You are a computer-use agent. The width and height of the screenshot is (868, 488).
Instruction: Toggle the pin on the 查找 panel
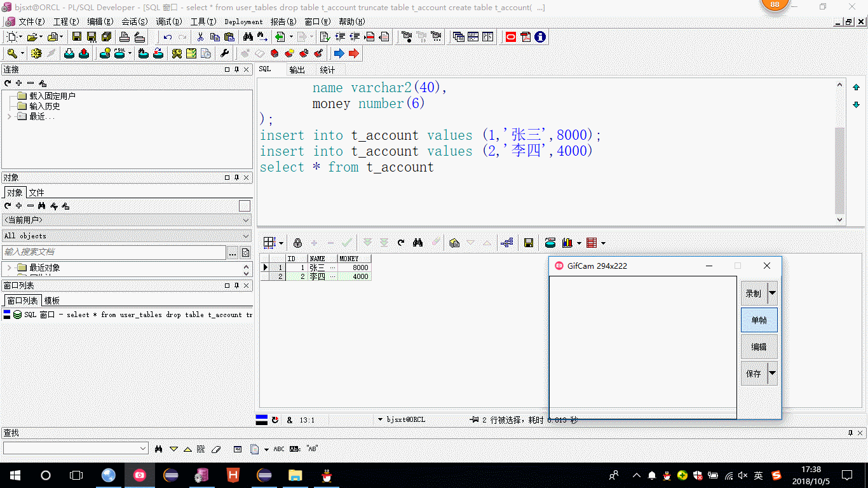[851, 433]
